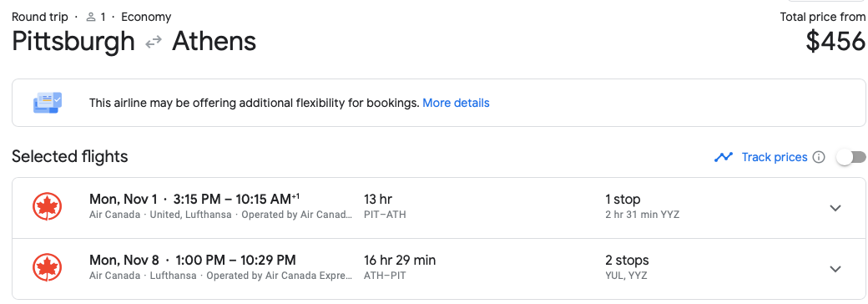
Task: Click the Pittsburgh origin heading
Action: 73,42
